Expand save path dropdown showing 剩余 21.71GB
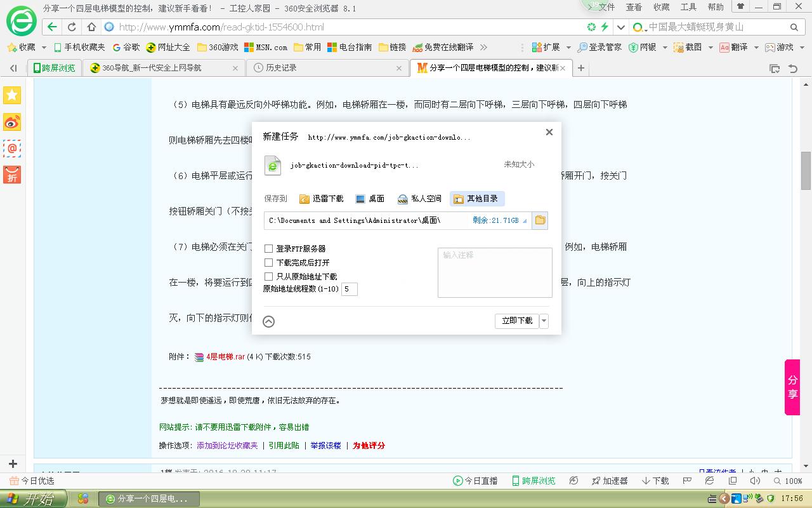Viewport: 812px width, 508px height. click(525, 221)
